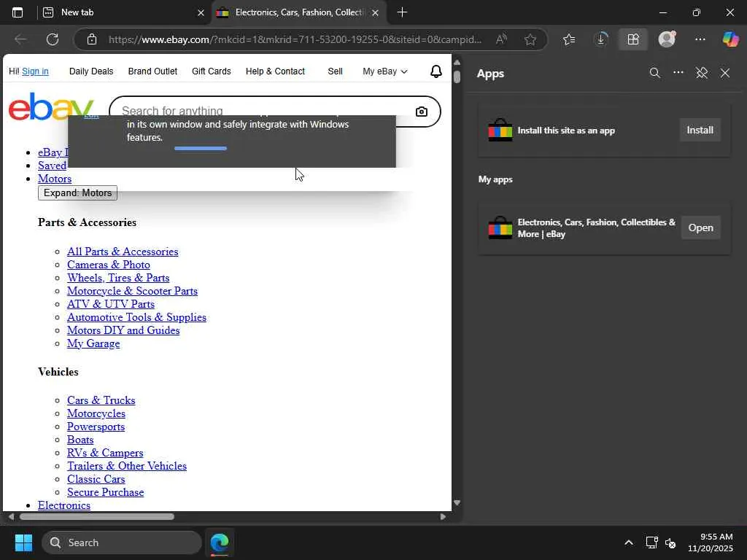
Task: Open Cameras & Photo link
Action: tap(108, 265)
